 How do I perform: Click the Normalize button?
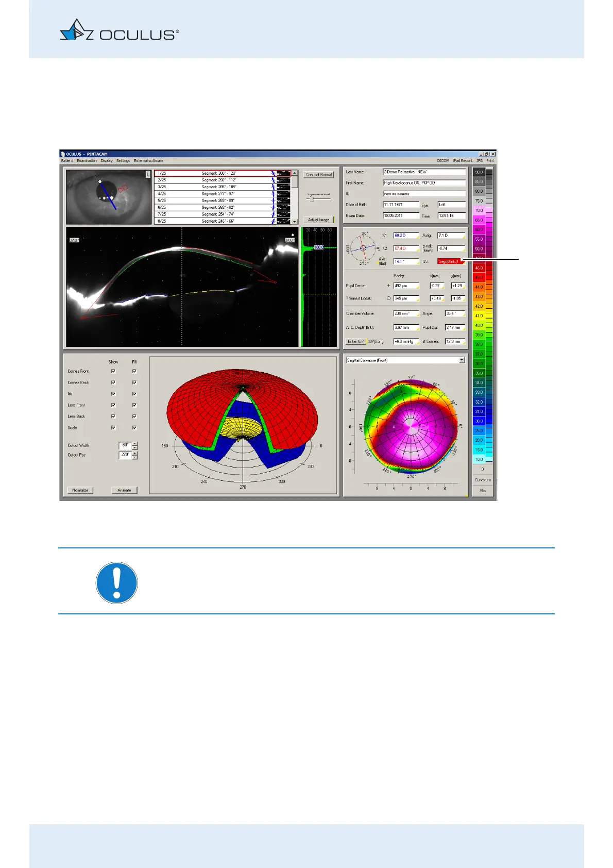coord(80,490)
